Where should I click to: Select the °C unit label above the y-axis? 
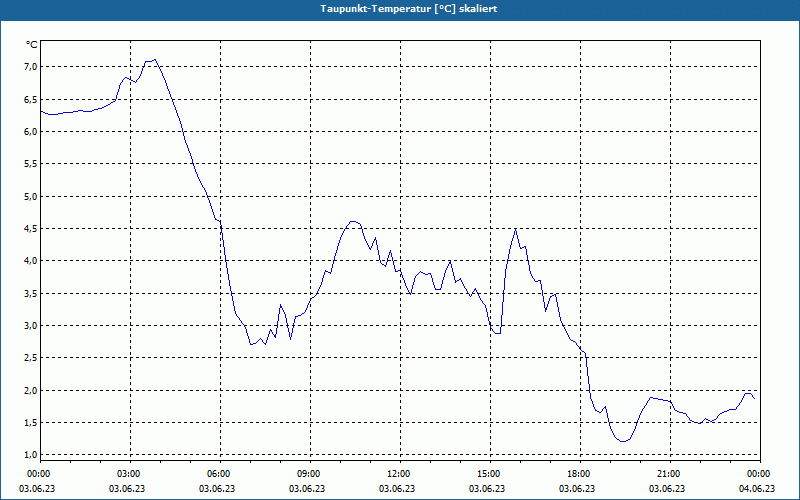click(x=32, y=45)
